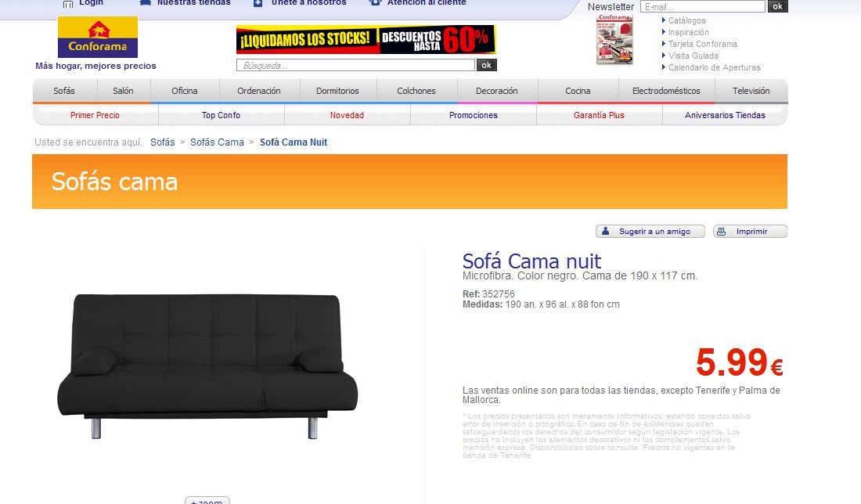
Task: Click the newsletter E-mail field
Action: 702,6
